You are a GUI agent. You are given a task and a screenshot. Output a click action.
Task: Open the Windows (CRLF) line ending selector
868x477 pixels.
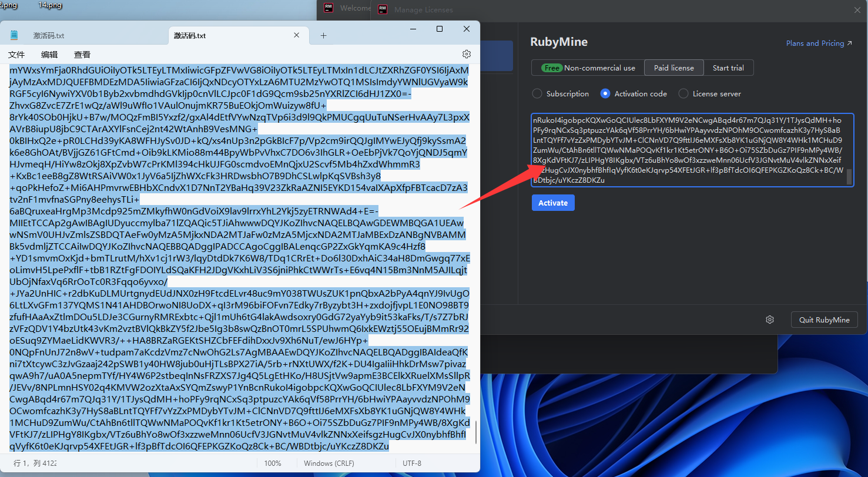pyautogui.click(x=329, y=463)
